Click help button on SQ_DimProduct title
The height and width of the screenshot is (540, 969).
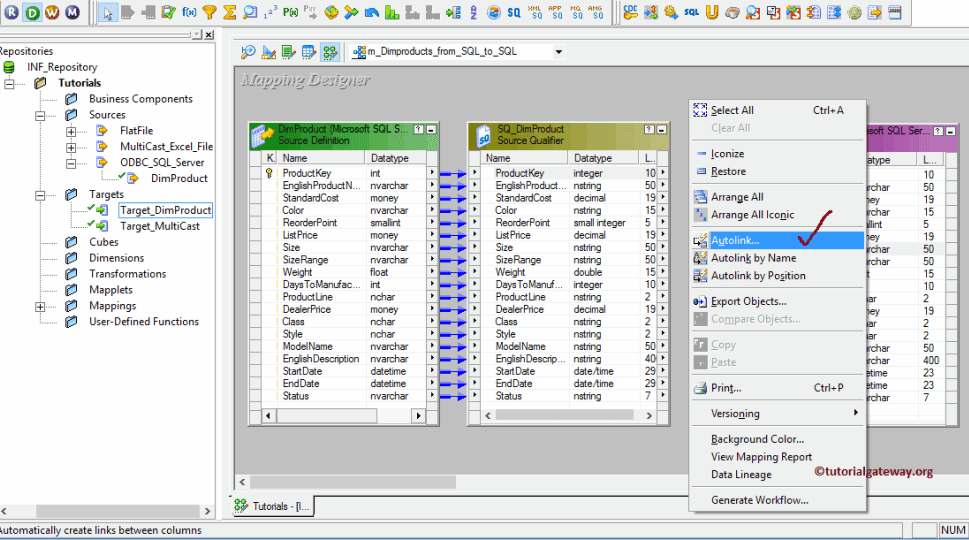[x=650, y=130]
